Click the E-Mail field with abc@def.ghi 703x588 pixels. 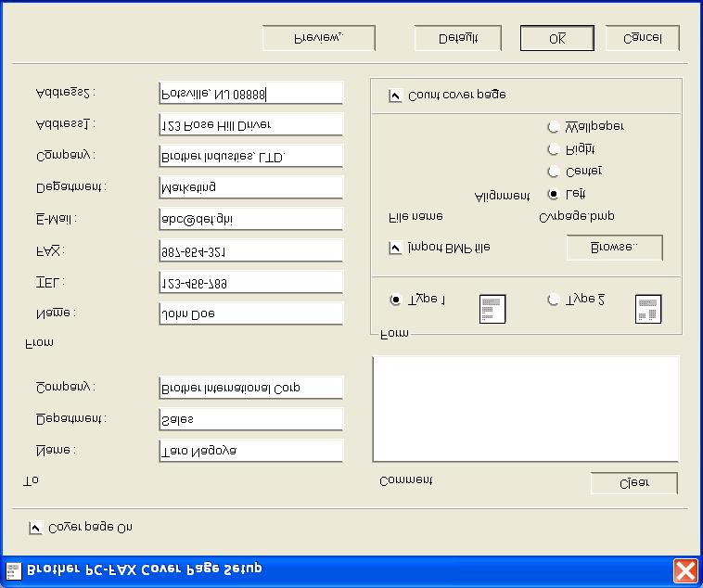click(x=251, y=219)
